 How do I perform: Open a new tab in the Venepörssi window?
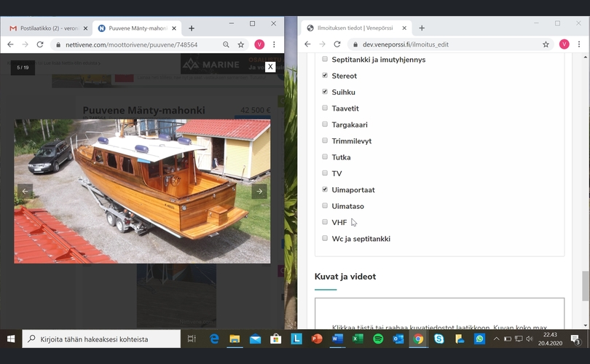(x=422, y=28)
